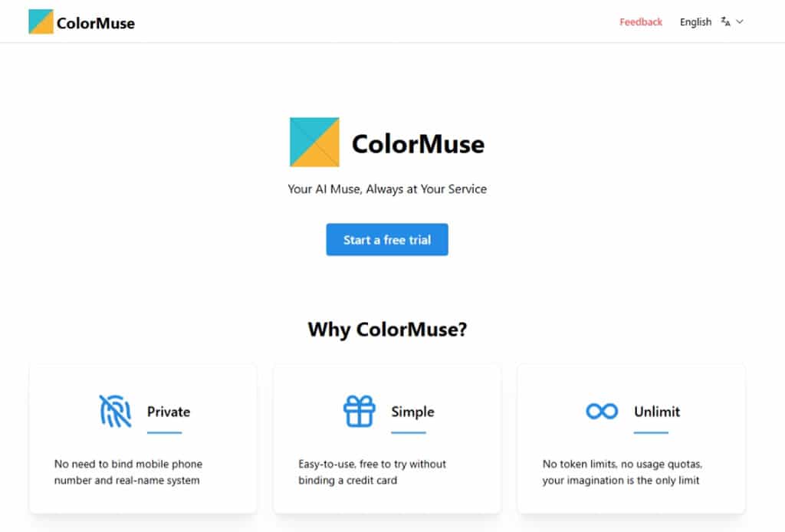
Task: Expand the language chevron arrow
Action: click(740, 22)
